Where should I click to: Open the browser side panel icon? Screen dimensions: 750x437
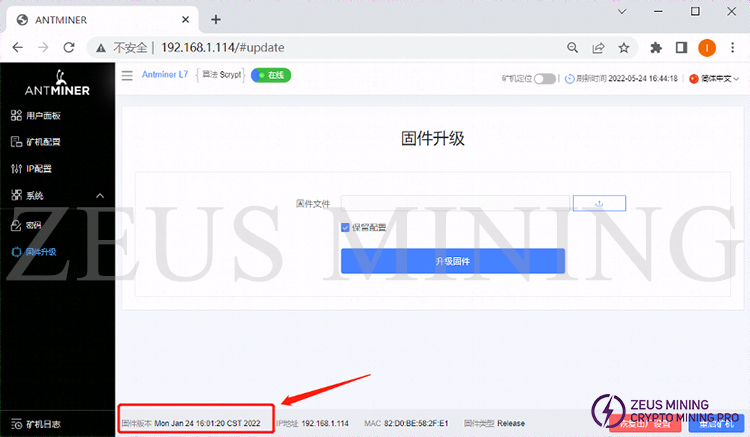tap(681, 47)
